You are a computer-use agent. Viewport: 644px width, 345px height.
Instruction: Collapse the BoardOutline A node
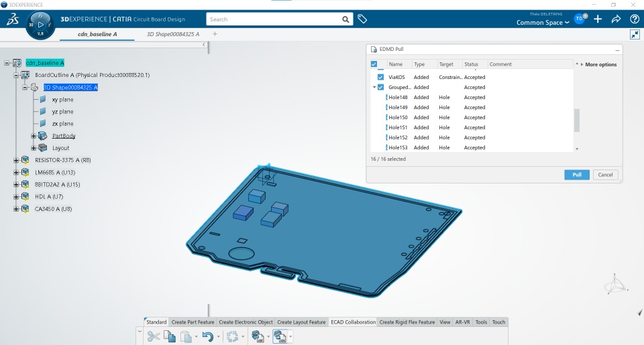(x=16, y=75)
